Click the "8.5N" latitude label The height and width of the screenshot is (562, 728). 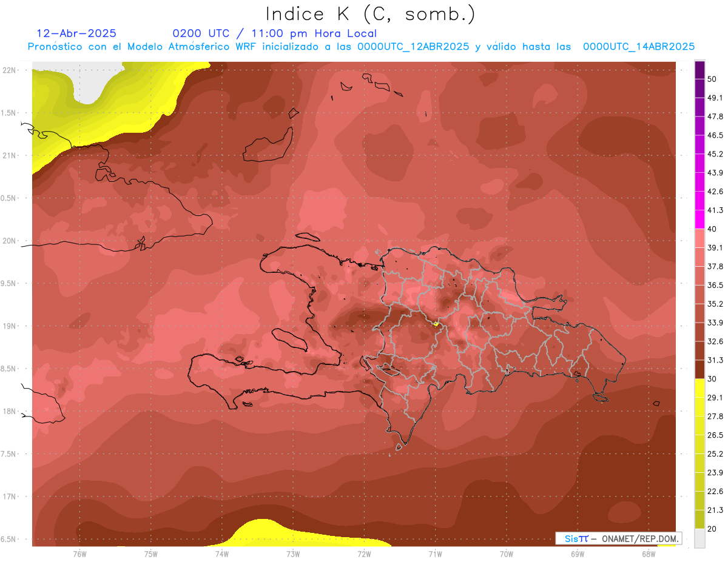(9, 369)
